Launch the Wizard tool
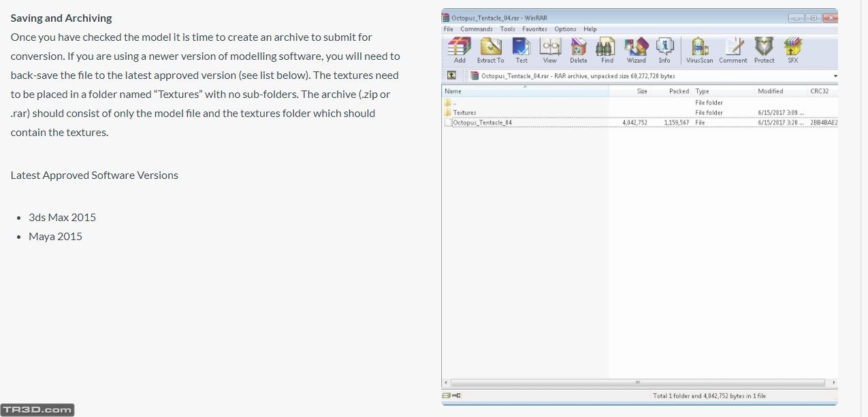The height and width of the screenshot is (417, 868). click(636, 48)
